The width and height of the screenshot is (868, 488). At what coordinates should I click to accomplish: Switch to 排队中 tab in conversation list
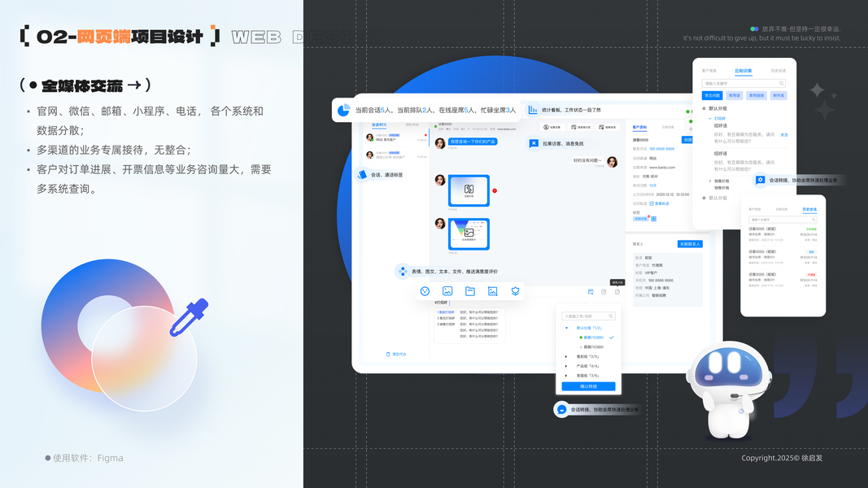coord(412,125)
